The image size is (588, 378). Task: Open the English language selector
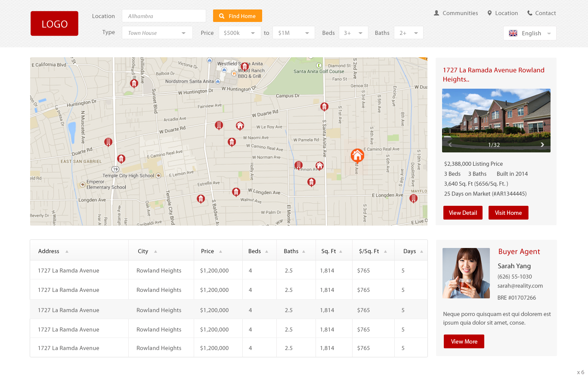pyautogui.click(x=530, y=33)
